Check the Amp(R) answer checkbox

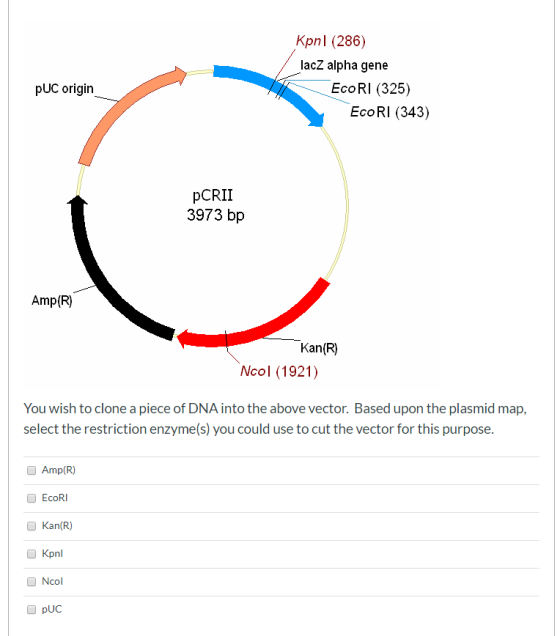tap(31, 470)
